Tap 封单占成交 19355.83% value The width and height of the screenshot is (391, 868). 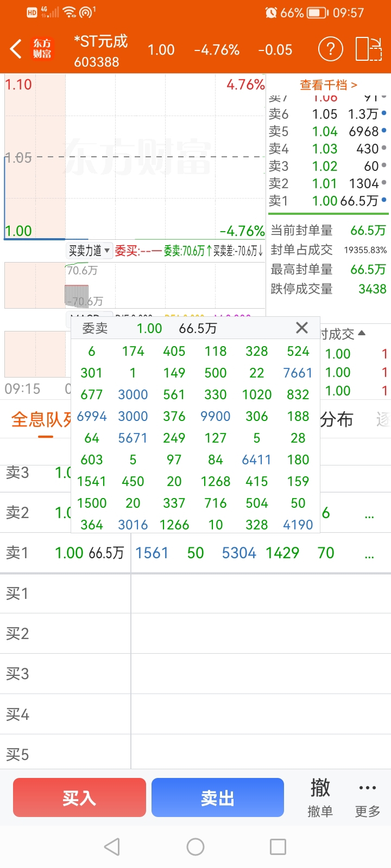[365, 250]
